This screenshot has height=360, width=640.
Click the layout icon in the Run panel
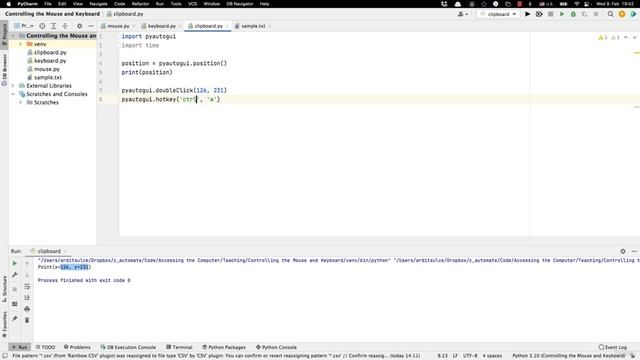pyautogui.click(x=15, y=304)
